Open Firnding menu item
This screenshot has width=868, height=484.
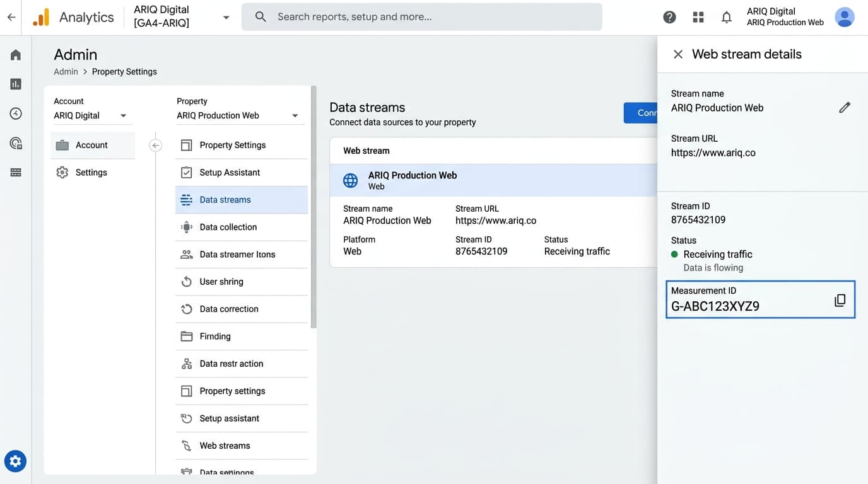[242, 337]
